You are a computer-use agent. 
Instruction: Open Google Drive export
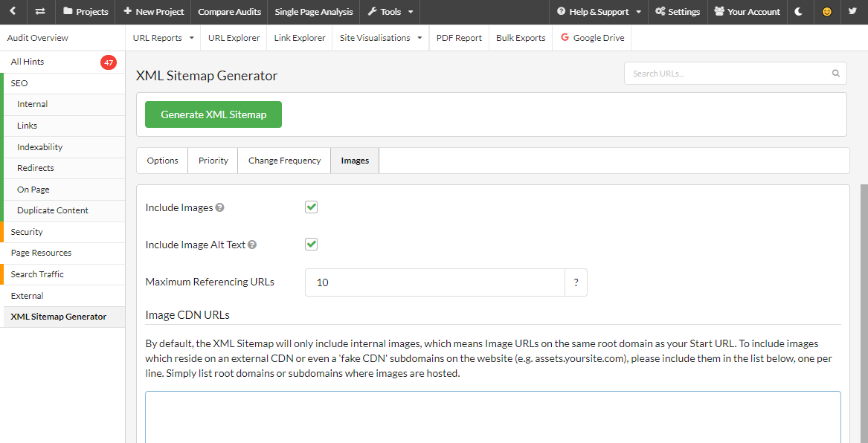click(x=592, y=38)
